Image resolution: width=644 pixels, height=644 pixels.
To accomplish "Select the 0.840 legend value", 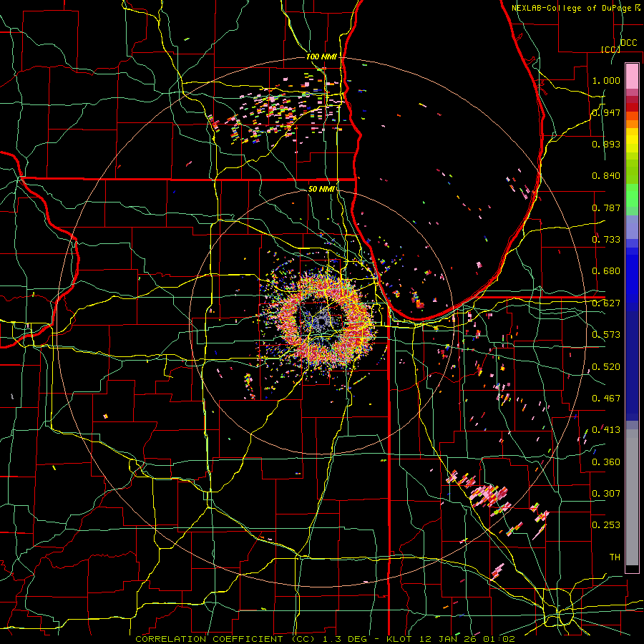I will click(606, 176).
